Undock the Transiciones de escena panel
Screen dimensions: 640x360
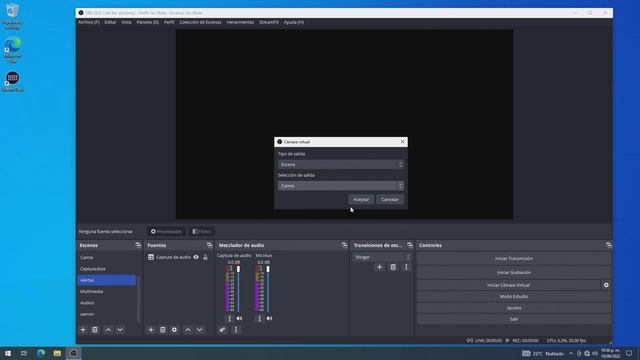tap(410, 245)
